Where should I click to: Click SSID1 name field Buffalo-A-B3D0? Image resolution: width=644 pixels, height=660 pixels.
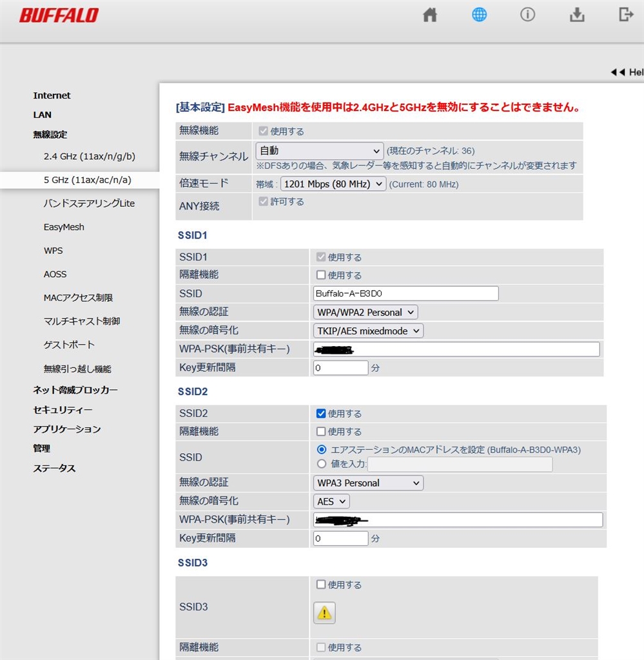pyautogui.click(x=405, y=293)
